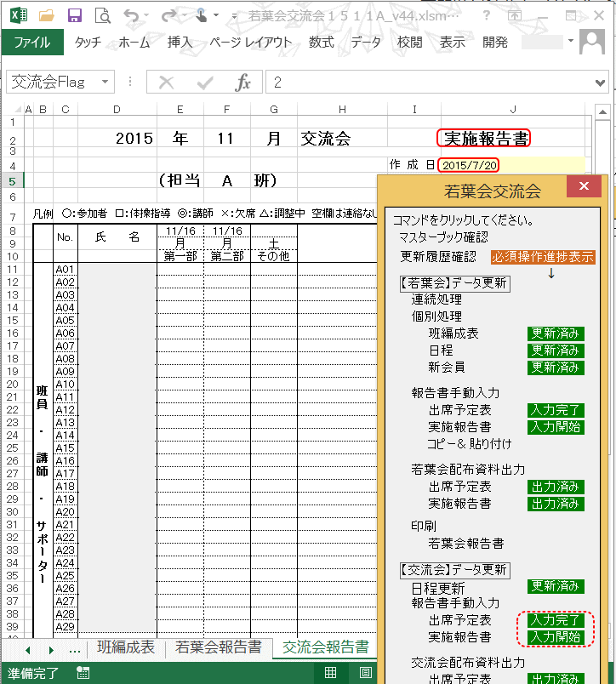Open the Name Box dropdown arrow

[x=105, y=82]
